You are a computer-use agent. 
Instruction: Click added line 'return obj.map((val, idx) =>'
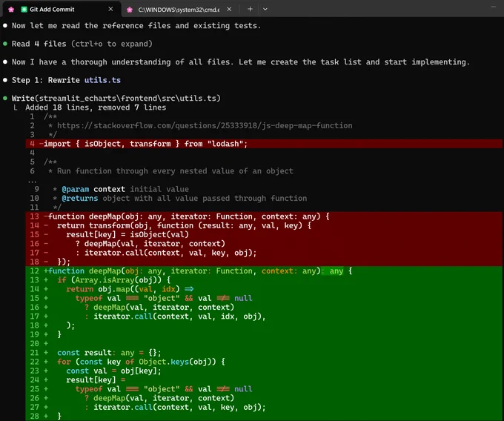click(x=264, y=289)
